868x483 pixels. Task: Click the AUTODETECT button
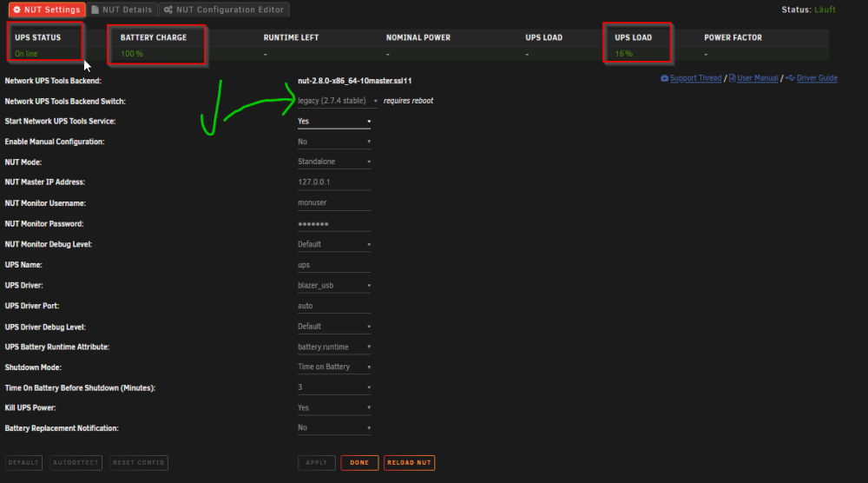click(x=76, y=462)
